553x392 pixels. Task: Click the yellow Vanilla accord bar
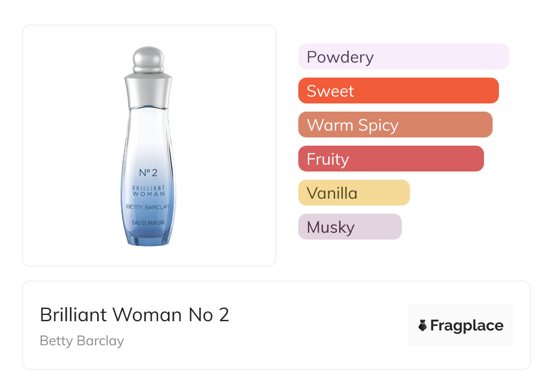coord(354,193)
